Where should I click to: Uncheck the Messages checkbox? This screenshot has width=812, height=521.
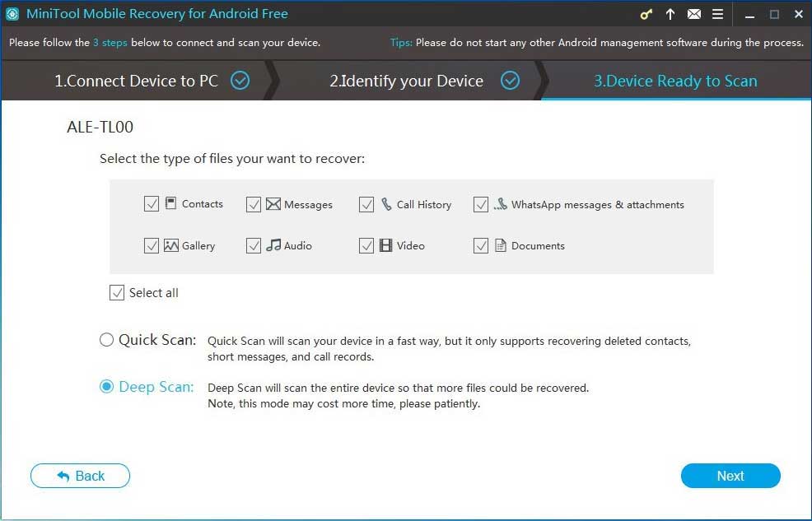pos(253,204)
